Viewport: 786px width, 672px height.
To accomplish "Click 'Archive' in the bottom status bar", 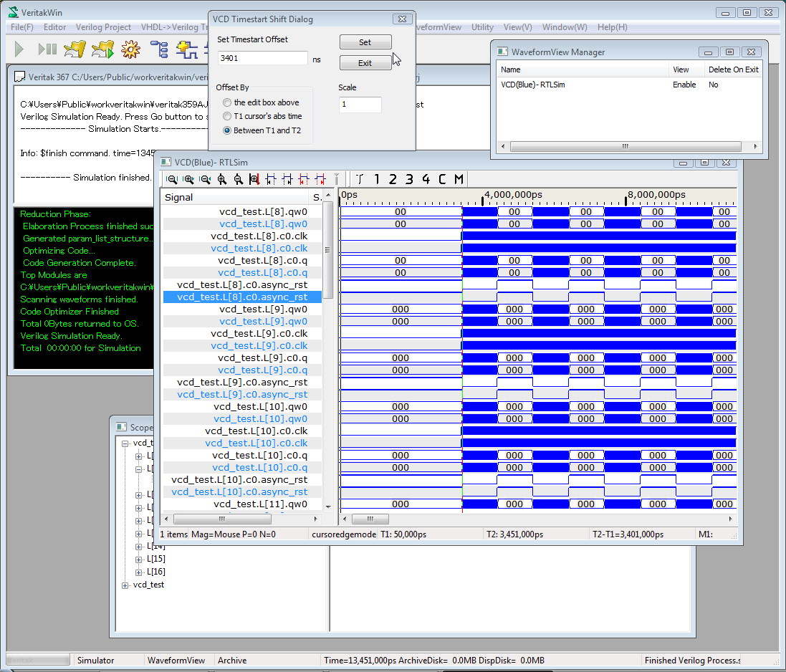I will tap(232, 661).
